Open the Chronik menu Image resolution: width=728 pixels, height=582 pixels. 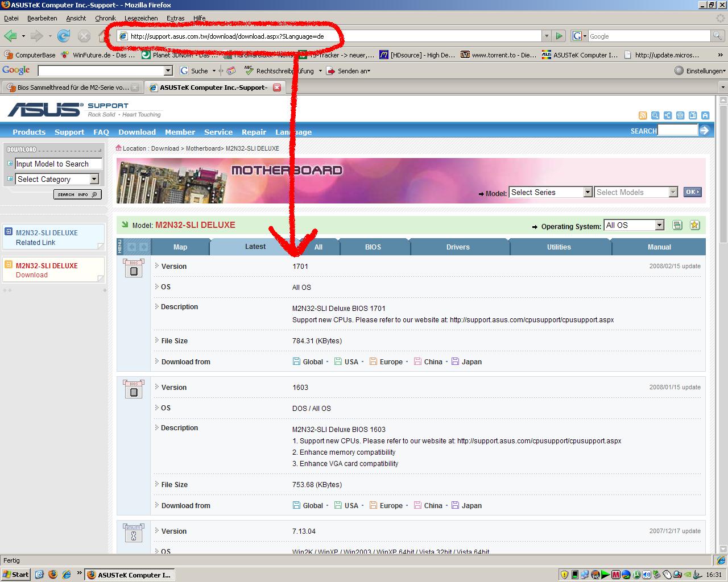[105, 18]
